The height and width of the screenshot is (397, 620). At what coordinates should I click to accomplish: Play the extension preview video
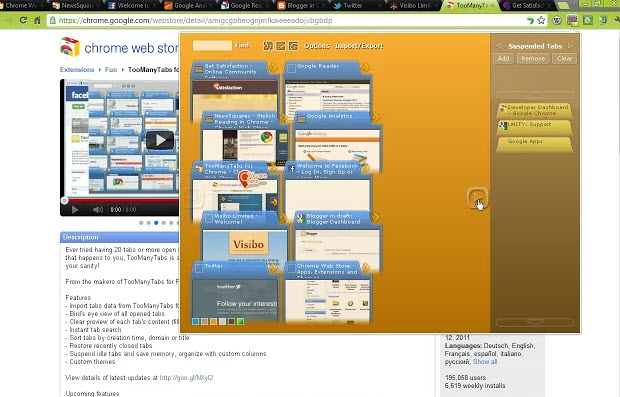[160, 140]
